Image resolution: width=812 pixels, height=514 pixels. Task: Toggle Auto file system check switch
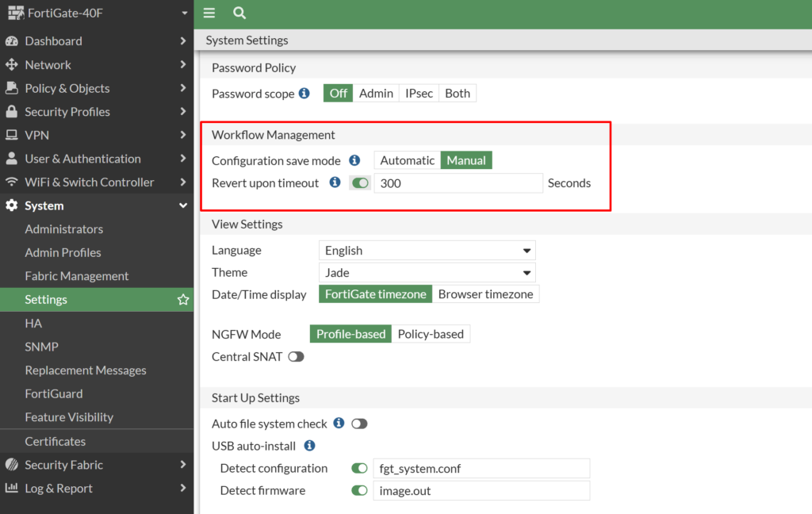tap(359, 424)
